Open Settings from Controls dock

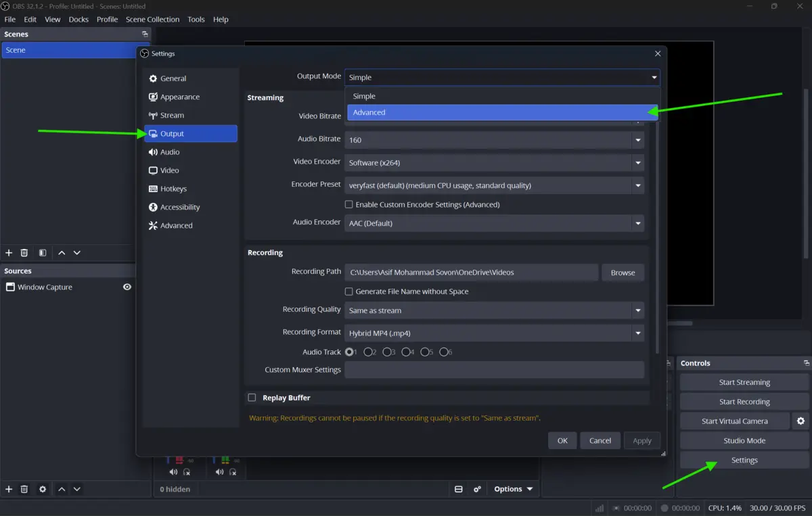(x=744, y=460)
